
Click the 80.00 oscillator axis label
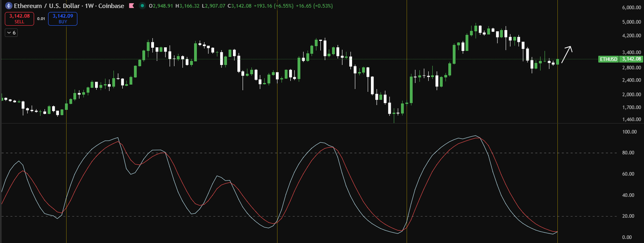tap(630, 153)
